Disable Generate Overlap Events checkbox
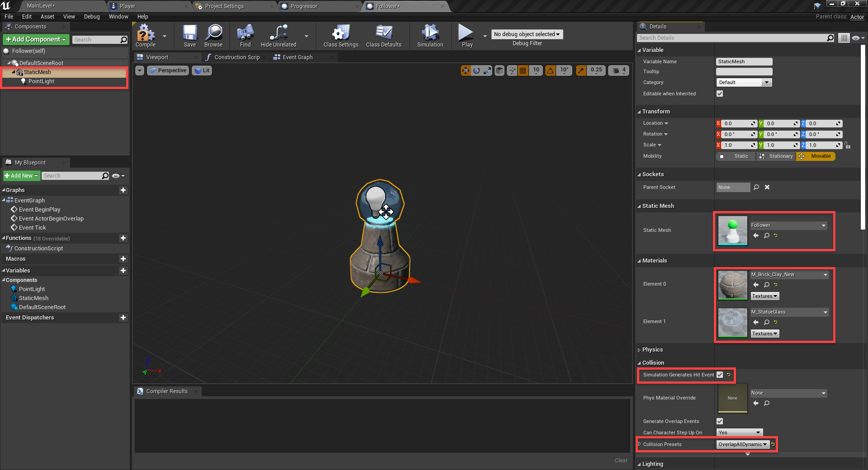The image size is (868, 470). 720,421
